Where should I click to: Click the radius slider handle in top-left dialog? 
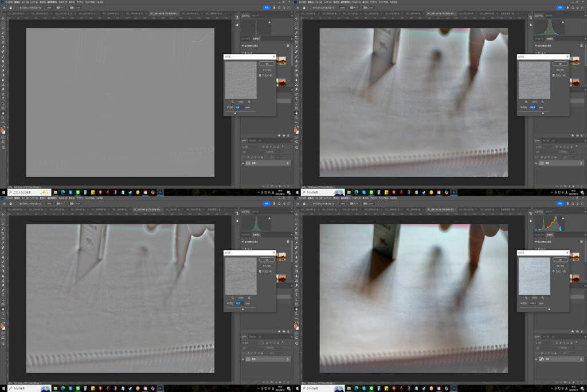point(234,113)
